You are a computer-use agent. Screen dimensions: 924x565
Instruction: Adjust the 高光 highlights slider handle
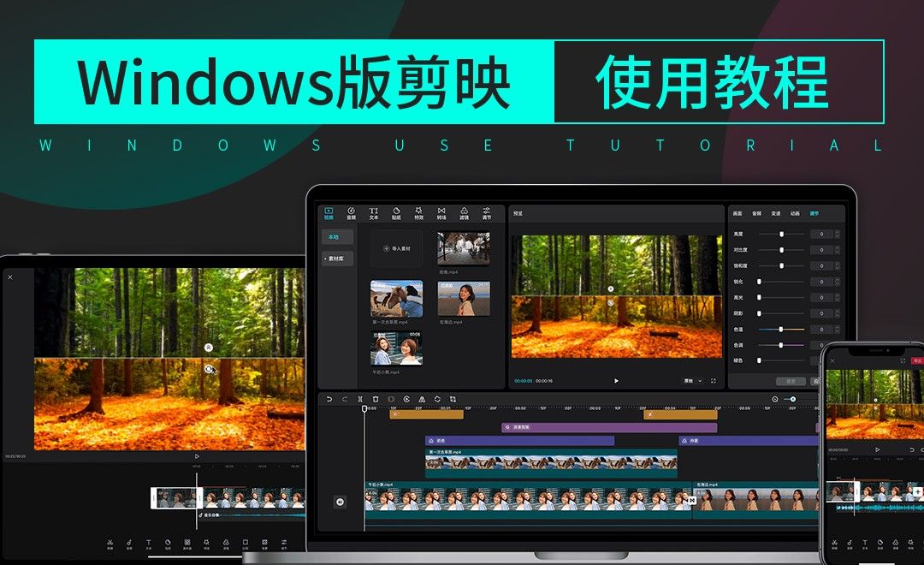(x=759, y=298)
